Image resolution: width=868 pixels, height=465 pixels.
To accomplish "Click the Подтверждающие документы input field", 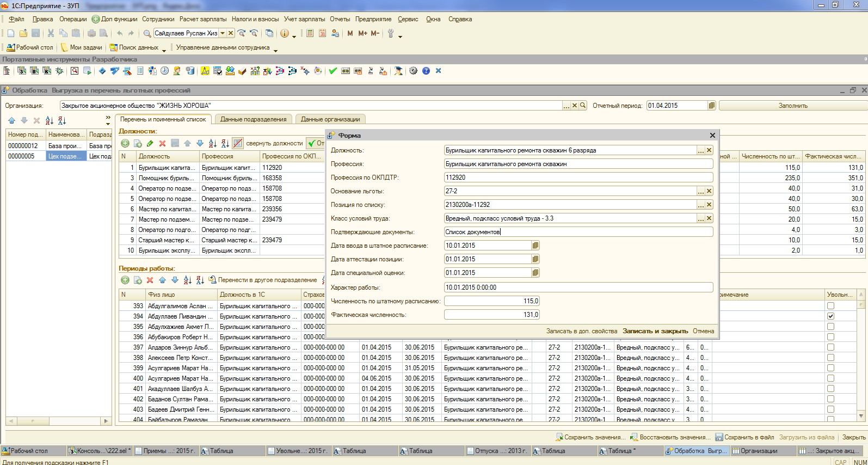I will click(578, 232).
